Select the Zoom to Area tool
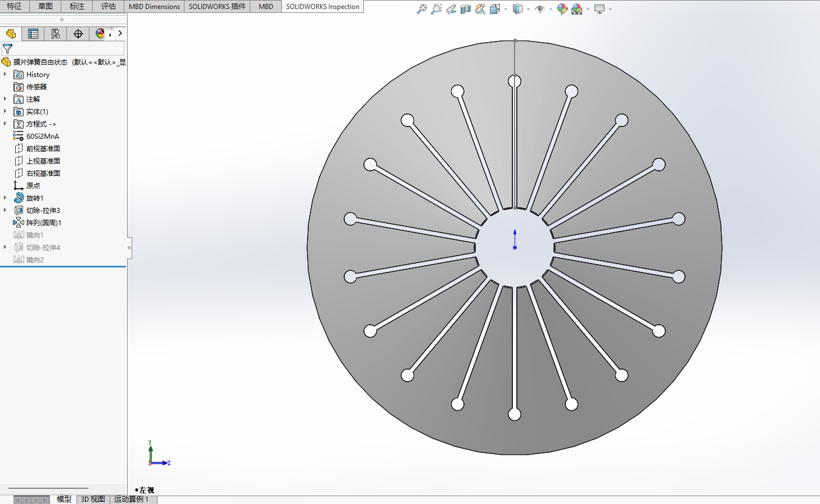The width and height of the screenshot is (820, 504). click(x=436, y=9)
